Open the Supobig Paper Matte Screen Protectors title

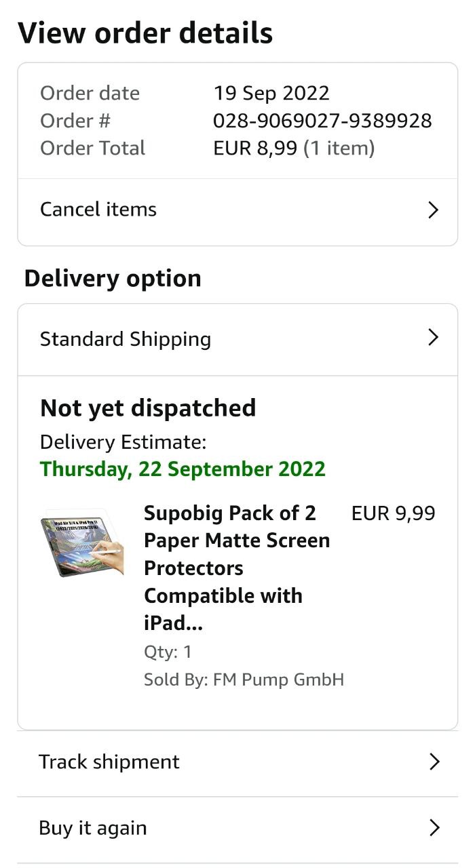[237, 568]
